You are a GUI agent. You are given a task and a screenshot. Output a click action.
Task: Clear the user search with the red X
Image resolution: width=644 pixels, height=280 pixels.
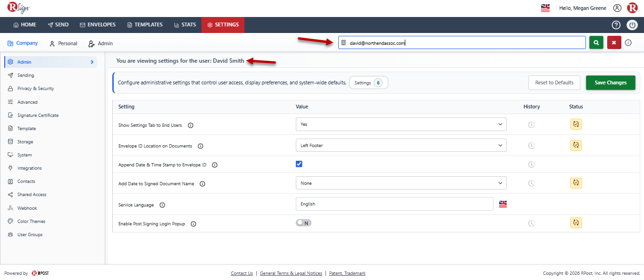614,42
